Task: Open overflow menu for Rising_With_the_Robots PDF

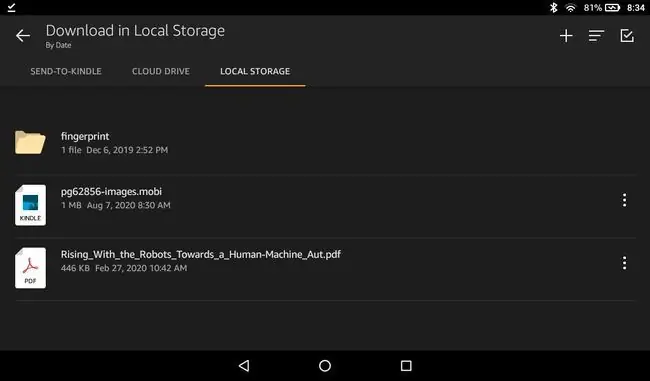Action: point(624,263)
